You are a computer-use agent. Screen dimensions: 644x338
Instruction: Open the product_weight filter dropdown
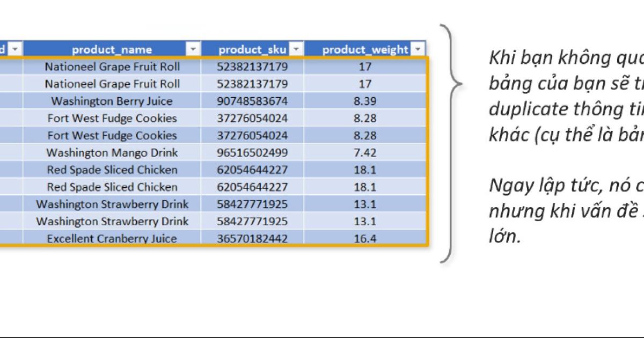(x=418, y=49)
